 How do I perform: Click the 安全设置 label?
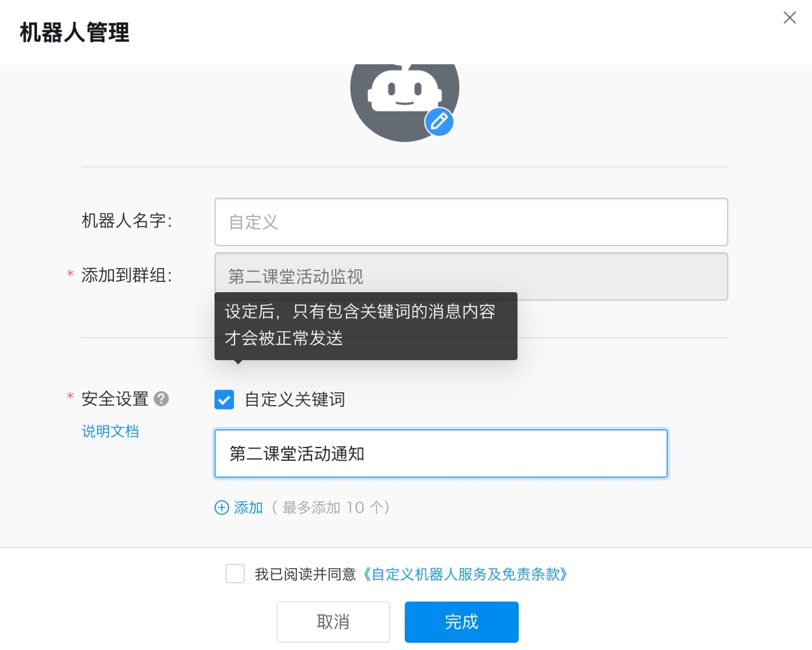(115, 399)
